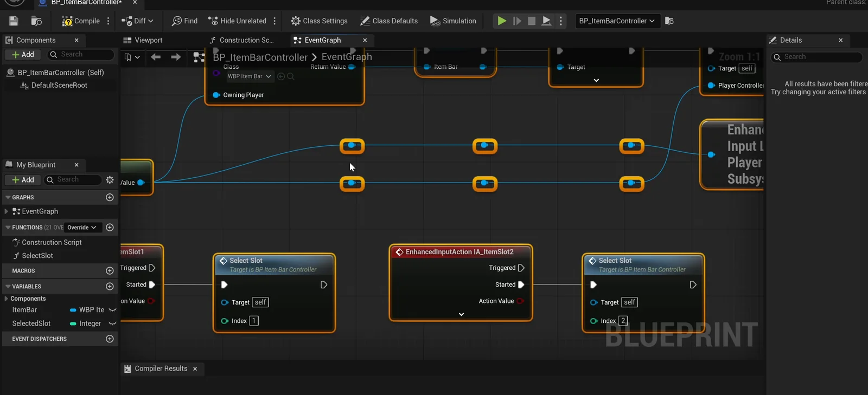This screenshot has height=395, width=868.
Task: Toggle Hide Unrelated nodes
Action: point(238,21)
